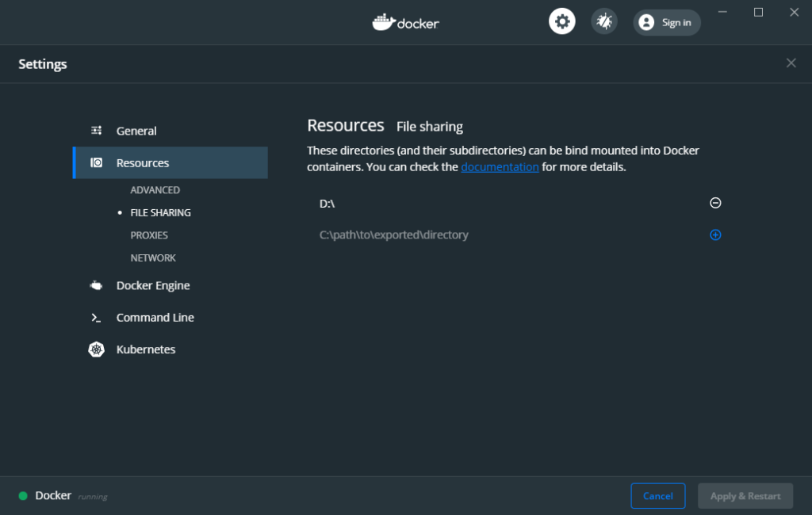Remove the D:\ shared directory

pyautogui.click(x=715, y=203)
